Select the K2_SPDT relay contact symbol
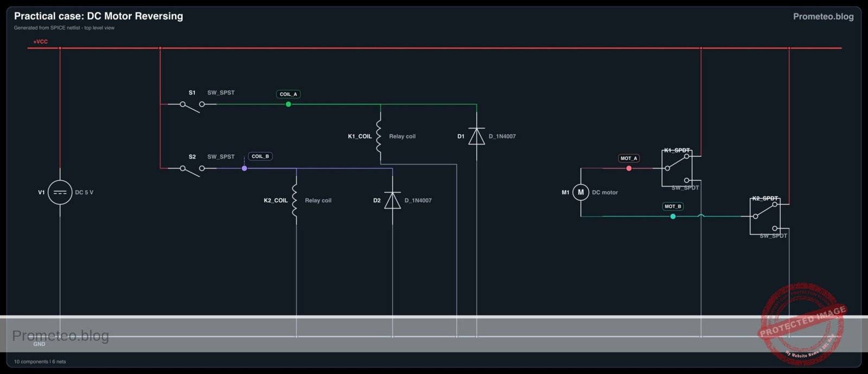The height and width of the screenshot is (374, 868). pos(765,216)
